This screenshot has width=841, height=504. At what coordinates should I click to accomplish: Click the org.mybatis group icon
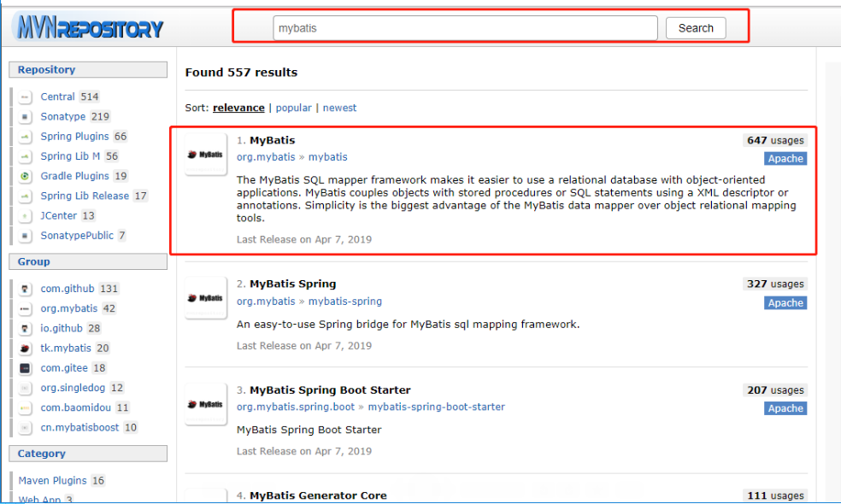coord(25,309)
